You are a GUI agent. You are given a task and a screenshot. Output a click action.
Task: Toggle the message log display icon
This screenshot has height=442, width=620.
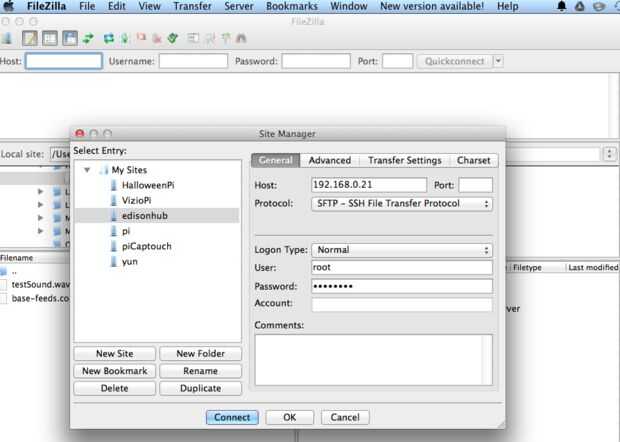[30, 38]
